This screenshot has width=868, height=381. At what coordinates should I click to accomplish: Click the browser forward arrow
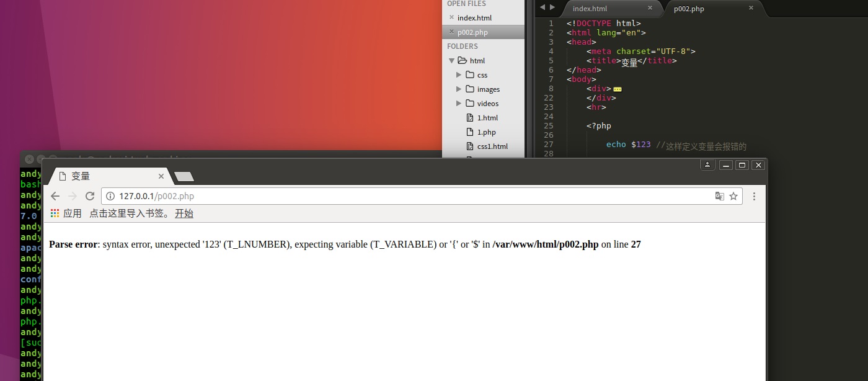[73, 196]
